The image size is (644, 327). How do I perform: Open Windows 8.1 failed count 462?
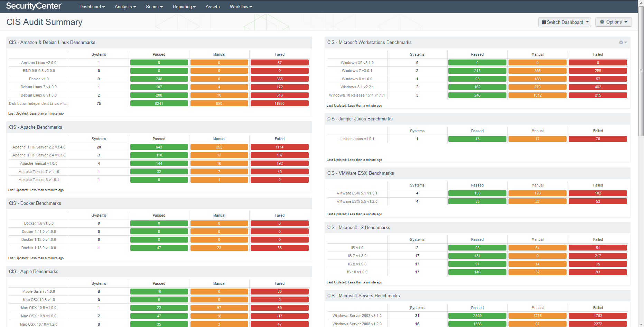coord(598,87)
